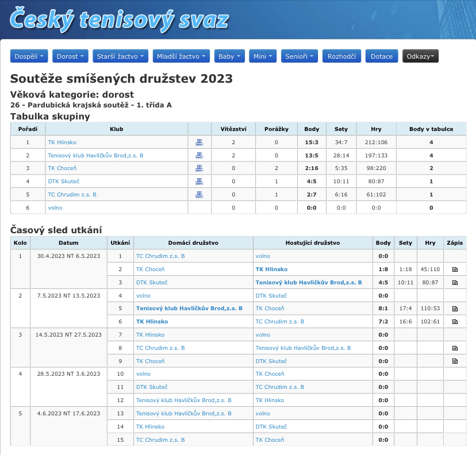Open away Havlíčkův Brod in match 3
Image resolution: width=476 pixels, height=455 pixels.
click(309, 283)
